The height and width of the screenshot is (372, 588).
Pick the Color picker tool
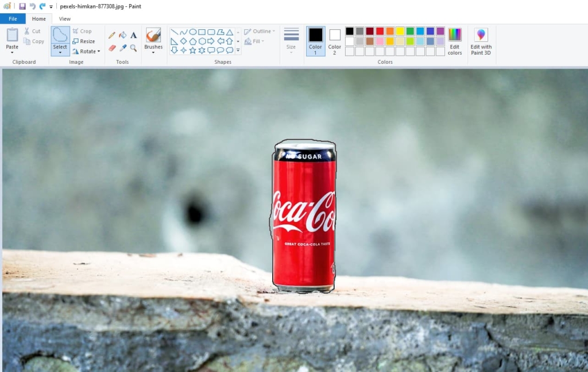(x=122, y=47)
